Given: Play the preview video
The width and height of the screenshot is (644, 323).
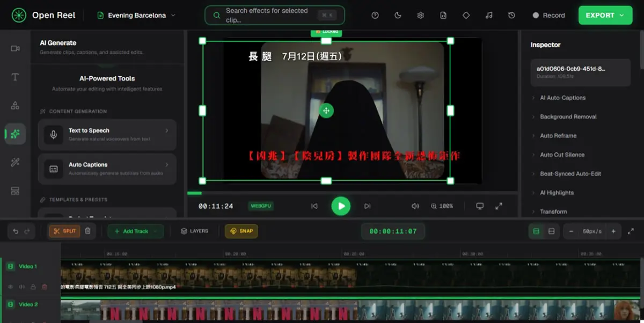Looking at the screenshot, I should coord(341,206).
